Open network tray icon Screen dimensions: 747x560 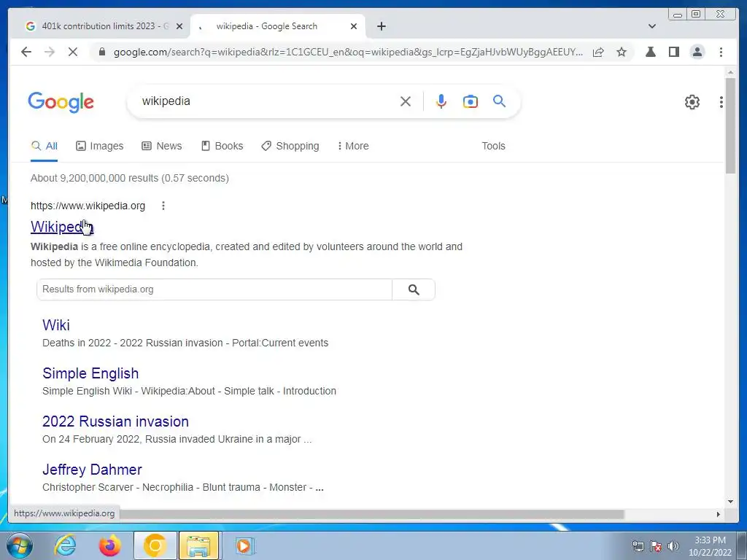point(638,546)
